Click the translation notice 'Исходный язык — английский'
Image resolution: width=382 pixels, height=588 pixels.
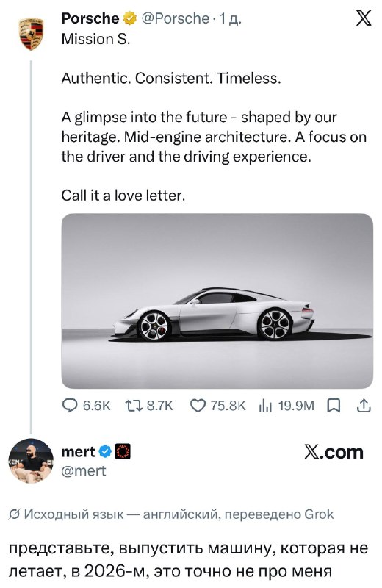[120, 514]
